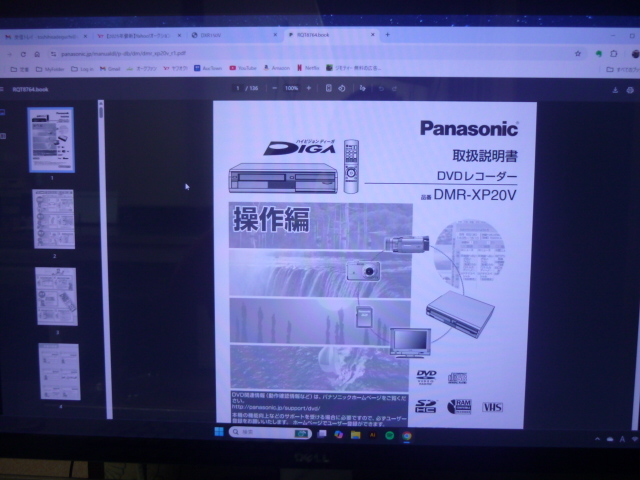Open the first bookmark folder

pyautogui.click(x=20, y=69)
